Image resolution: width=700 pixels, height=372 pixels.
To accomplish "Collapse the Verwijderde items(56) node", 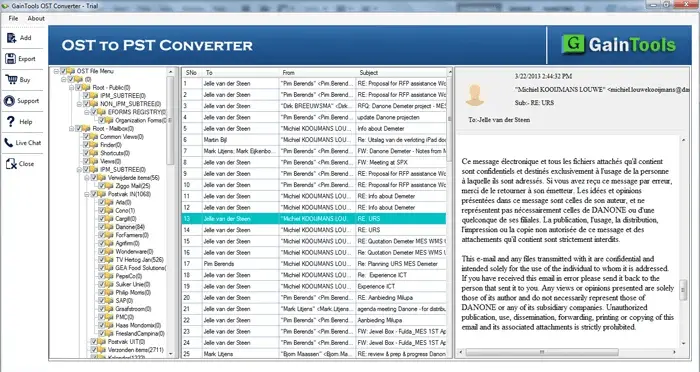I will 87,178.
